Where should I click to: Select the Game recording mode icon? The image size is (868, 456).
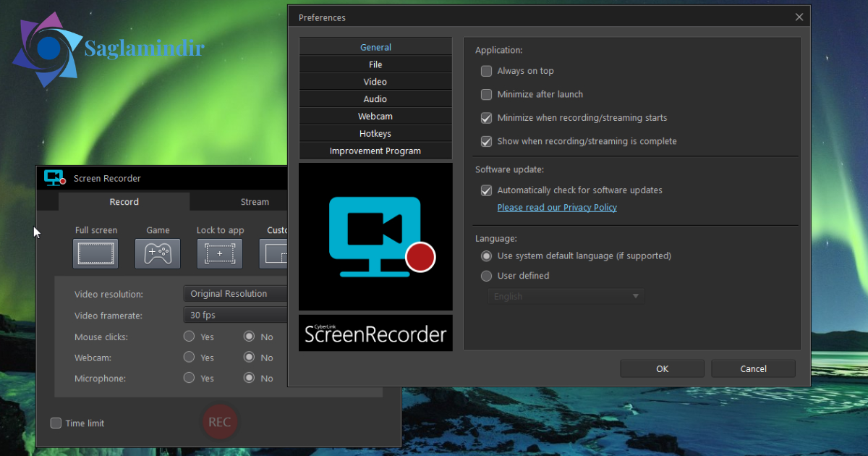158,253
